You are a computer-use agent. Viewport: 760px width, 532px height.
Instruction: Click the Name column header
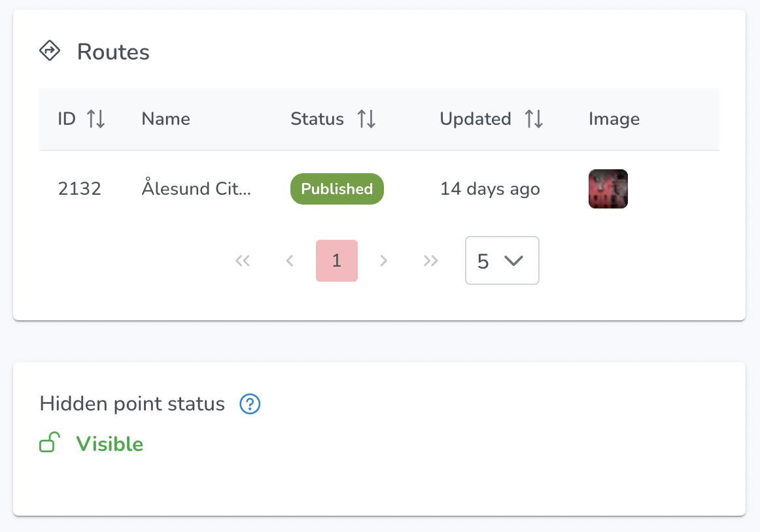tap(165, 119)
